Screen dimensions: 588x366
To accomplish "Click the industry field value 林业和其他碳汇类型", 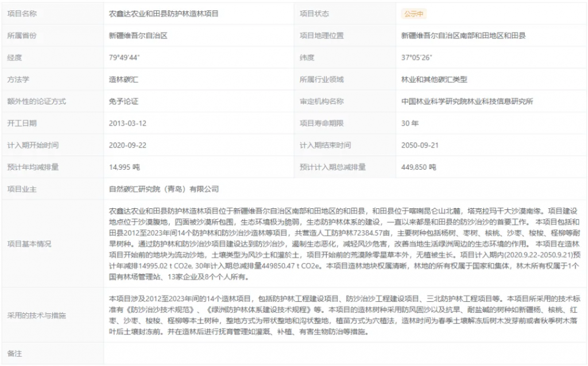I will [434, 80].
